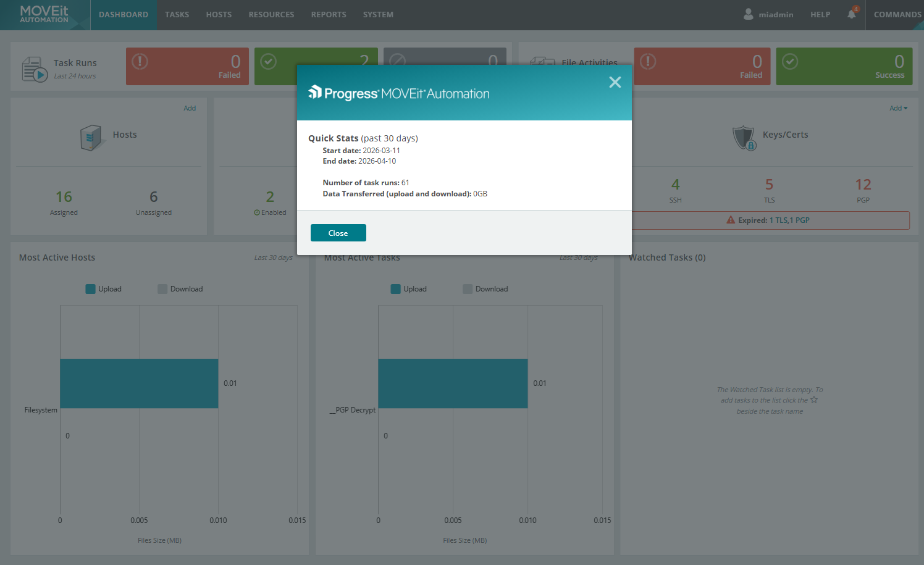Screen dimensions: 924x565
Task: Open the REPORTS menu
Action: [x=329, y=15]
